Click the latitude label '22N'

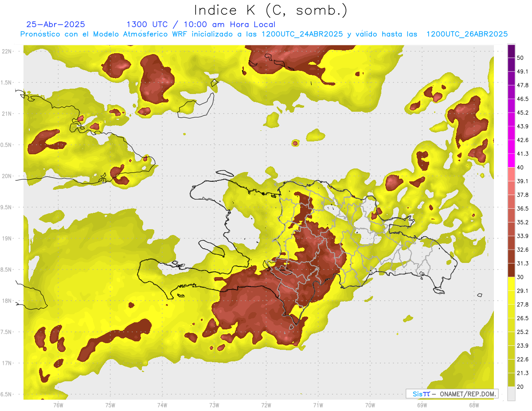click(7, 51)
